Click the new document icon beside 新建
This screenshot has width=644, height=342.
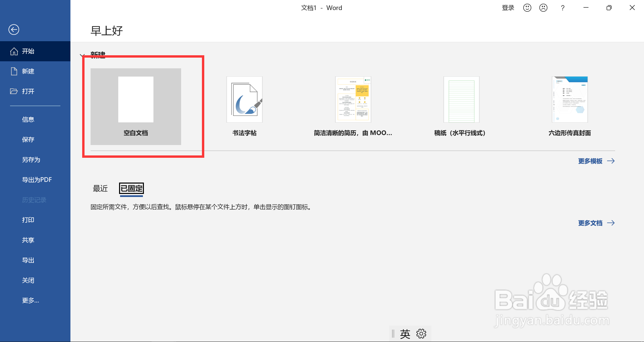[x=14, y=71]
